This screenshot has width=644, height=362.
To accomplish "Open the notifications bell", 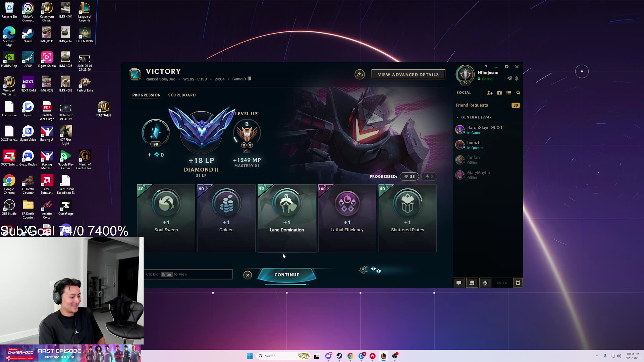I will pyautogui.click(x=517, y=78).
